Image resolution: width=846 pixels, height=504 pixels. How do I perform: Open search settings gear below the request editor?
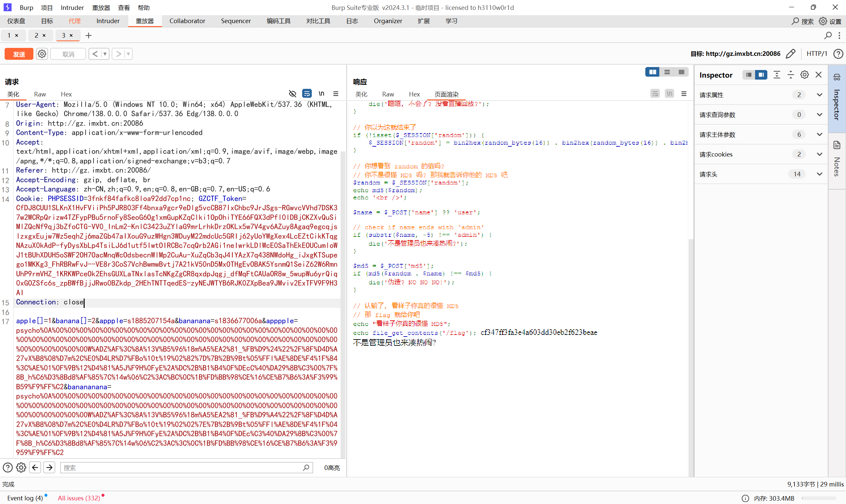(21, 468)
